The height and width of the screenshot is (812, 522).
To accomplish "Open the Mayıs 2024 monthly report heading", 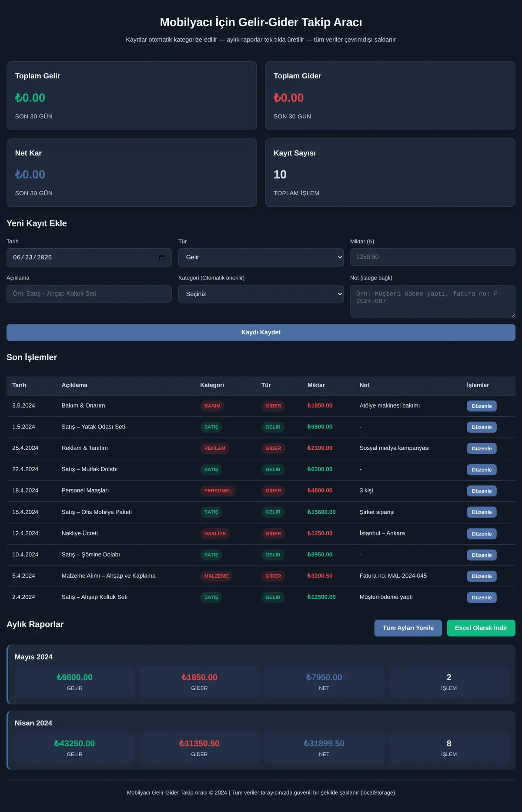I will (33, 657).
